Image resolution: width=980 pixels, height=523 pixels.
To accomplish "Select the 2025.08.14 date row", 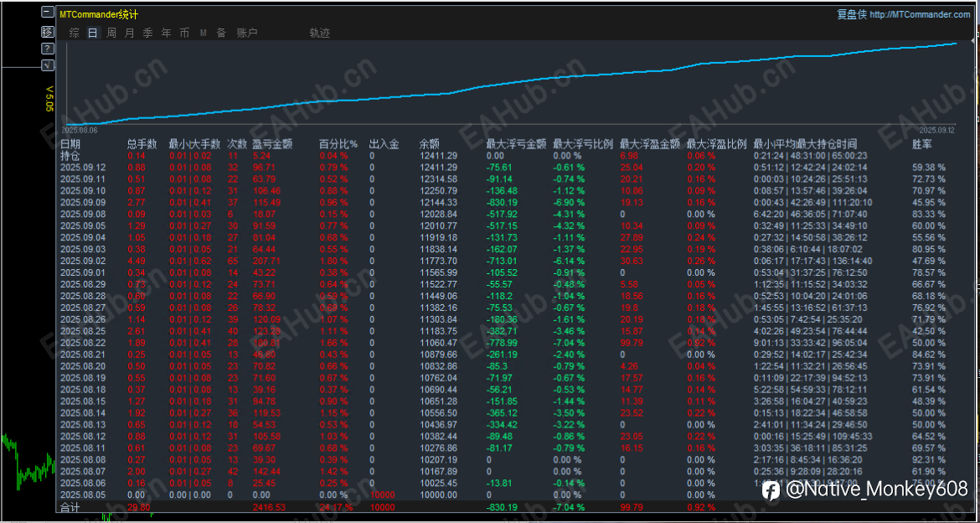I will point(82,413).
